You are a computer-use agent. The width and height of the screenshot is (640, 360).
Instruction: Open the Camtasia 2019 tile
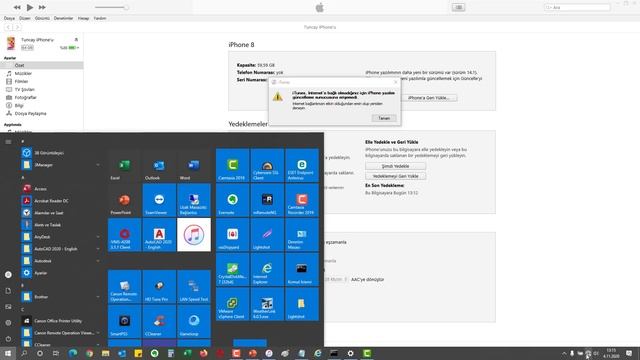pos(232,165)
